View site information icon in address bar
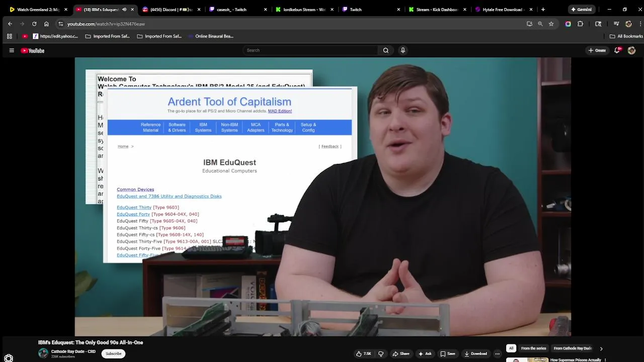The height and width of the screenshot is (362, 644). click(x=60, y=24)
